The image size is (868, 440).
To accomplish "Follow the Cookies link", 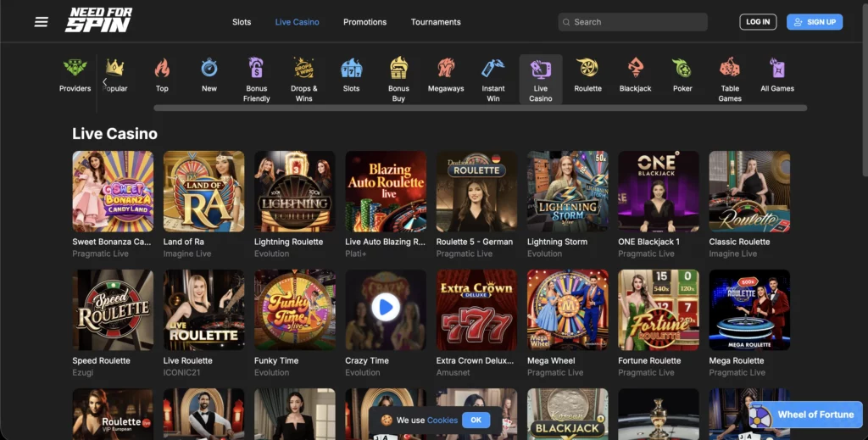I will 442,420.
